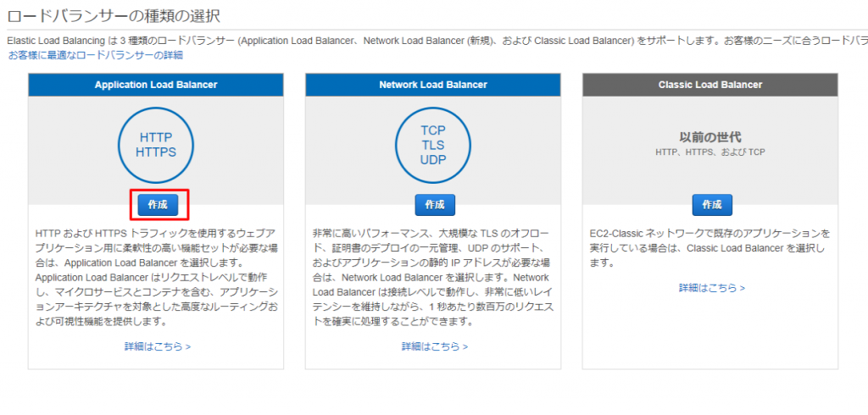868x415 pixels.
Task: Click the TCP TLS UDP circle icon
Action: coord(433,145)
